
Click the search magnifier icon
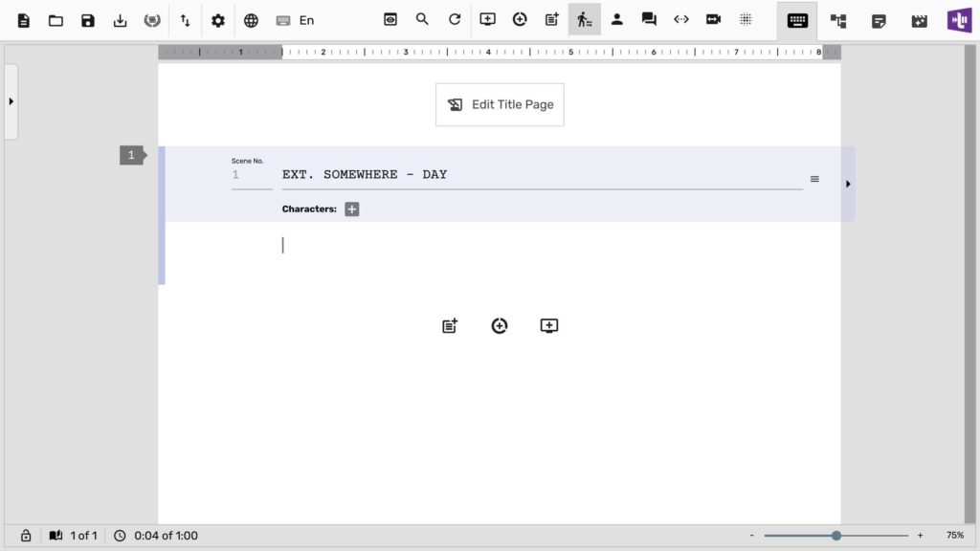coord(422,19)
